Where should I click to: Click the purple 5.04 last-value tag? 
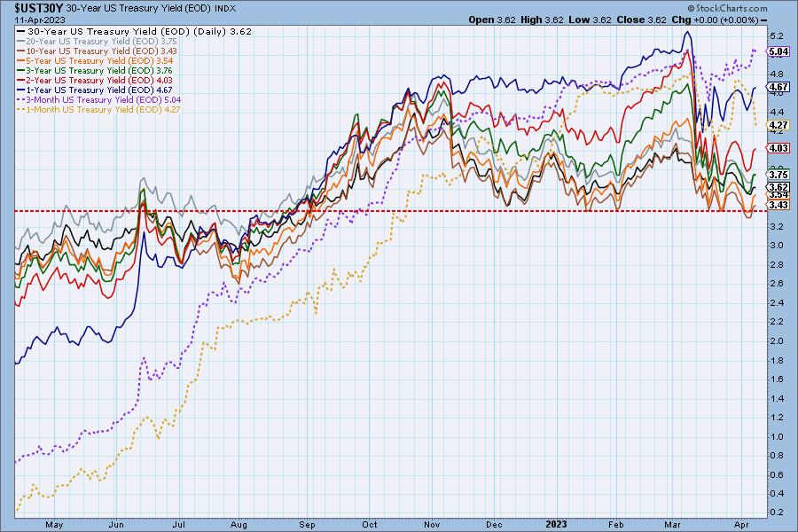click(778, 51)
